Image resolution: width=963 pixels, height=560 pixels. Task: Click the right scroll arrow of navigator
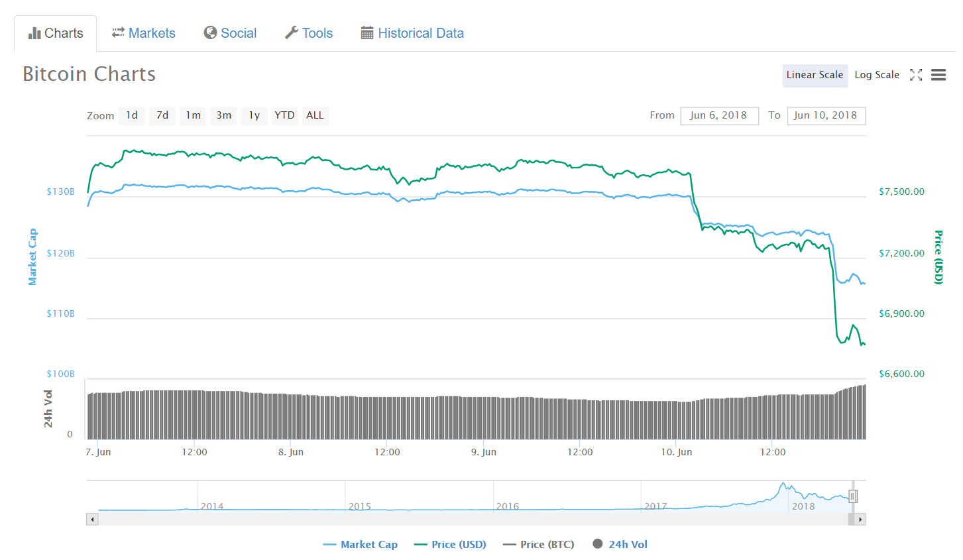860,520
